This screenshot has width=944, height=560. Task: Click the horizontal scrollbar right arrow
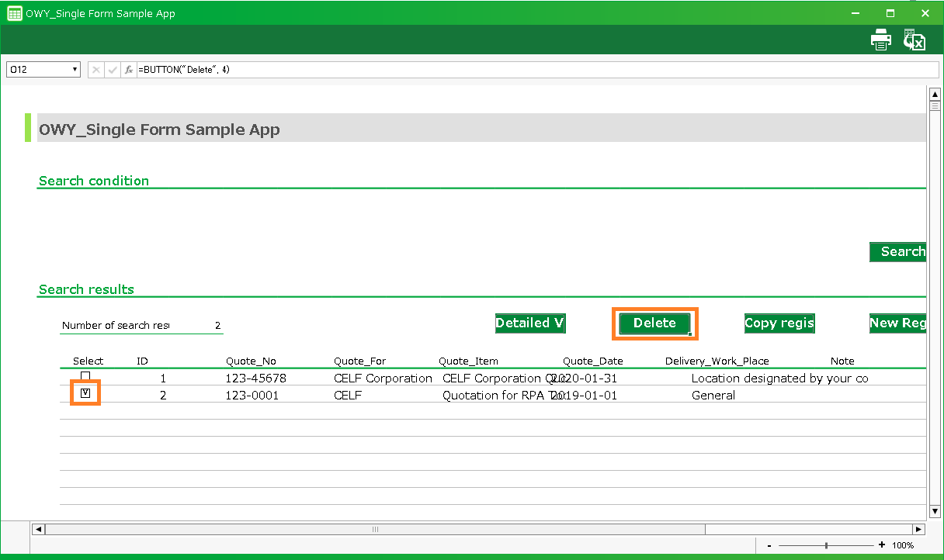918,529
